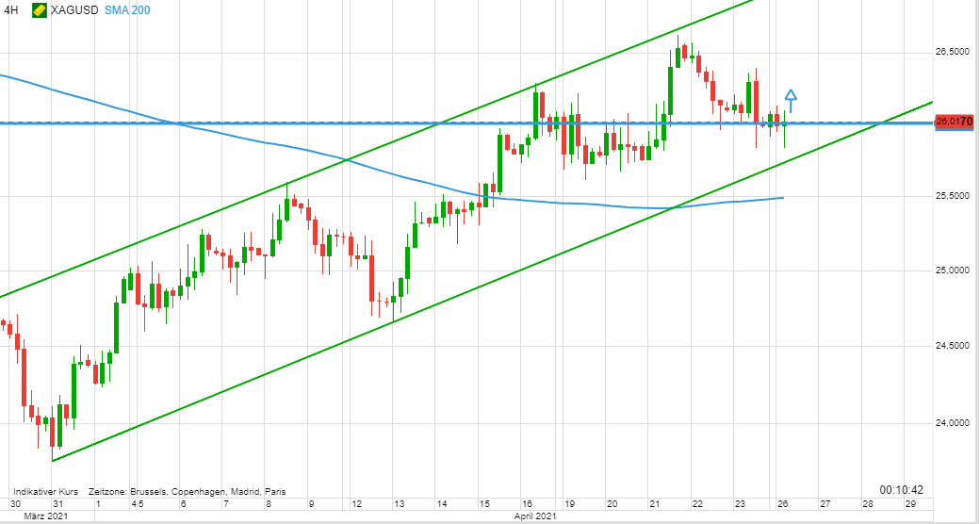Open the SMA 200 indicator label
The image size is (980, 524).
point(127,10)
